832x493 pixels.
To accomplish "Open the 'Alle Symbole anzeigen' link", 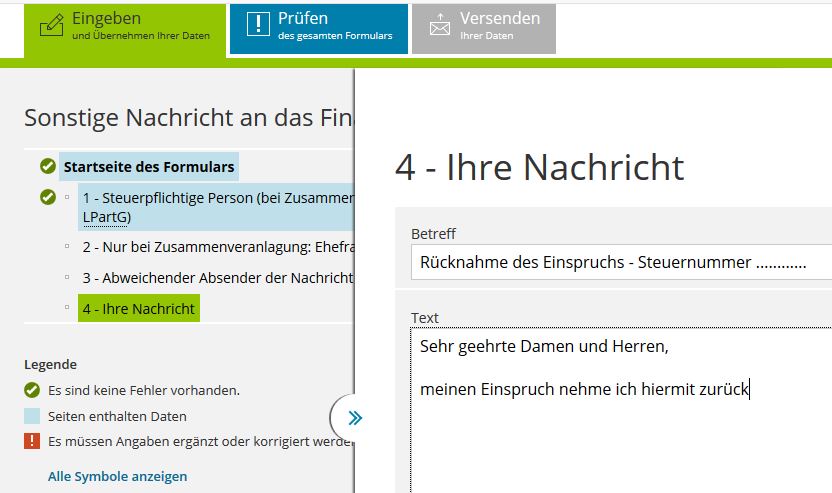I will coord(117,476).
